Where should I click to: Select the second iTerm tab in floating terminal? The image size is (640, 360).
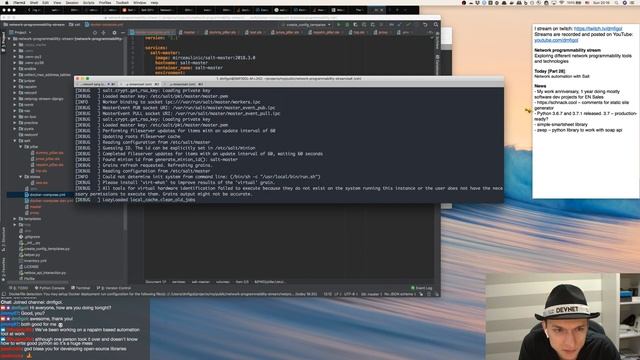(141, 84)
